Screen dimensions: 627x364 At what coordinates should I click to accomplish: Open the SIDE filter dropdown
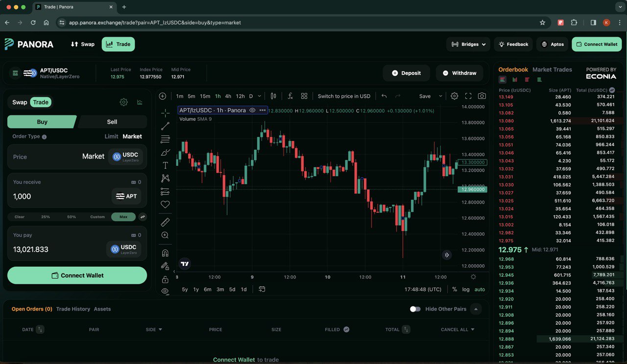click(x=154, y=330)
